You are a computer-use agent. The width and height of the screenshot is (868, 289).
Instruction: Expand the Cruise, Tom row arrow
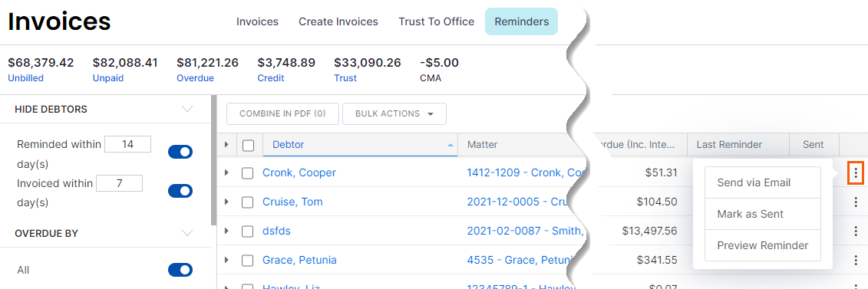226,202
